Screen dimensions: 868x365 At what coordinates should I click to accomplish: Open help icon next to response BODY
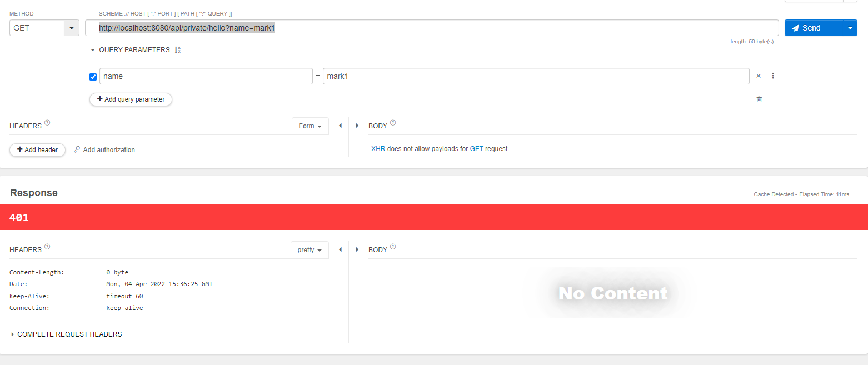pyautogui.click(x=393, y=247)
